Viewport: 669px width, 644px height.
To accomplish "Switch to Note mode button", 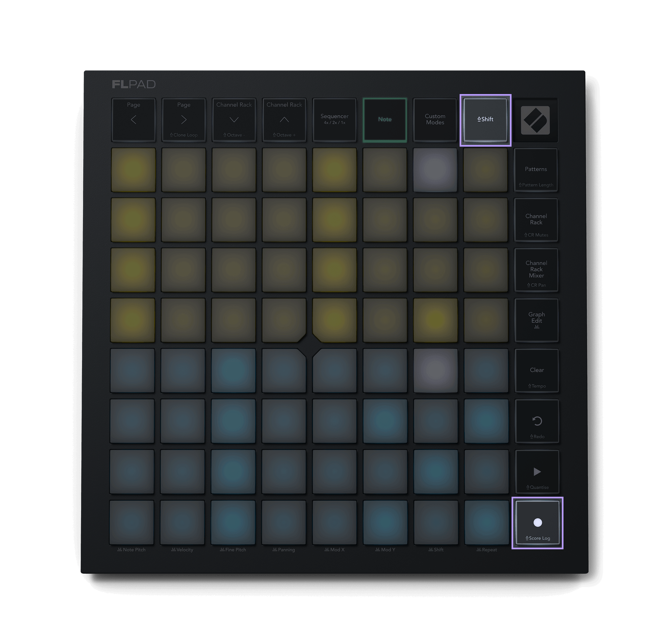I will (x=385, y=120).
